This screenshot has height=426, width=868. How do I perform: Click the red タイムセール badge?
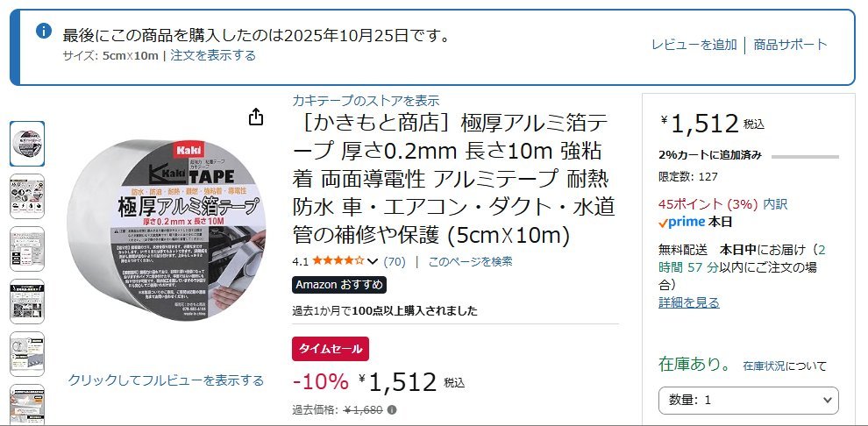tap(331, 349)
